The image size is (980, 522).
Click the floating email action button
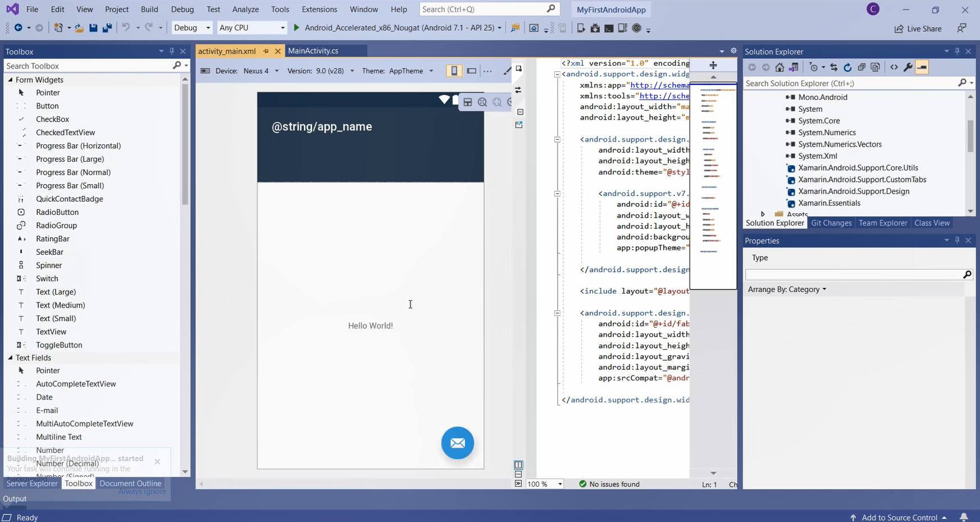coord(457,443)
